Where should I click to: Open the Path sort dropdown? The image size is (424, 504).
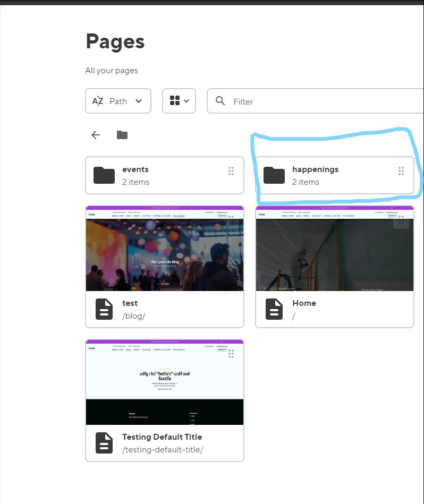118,101
